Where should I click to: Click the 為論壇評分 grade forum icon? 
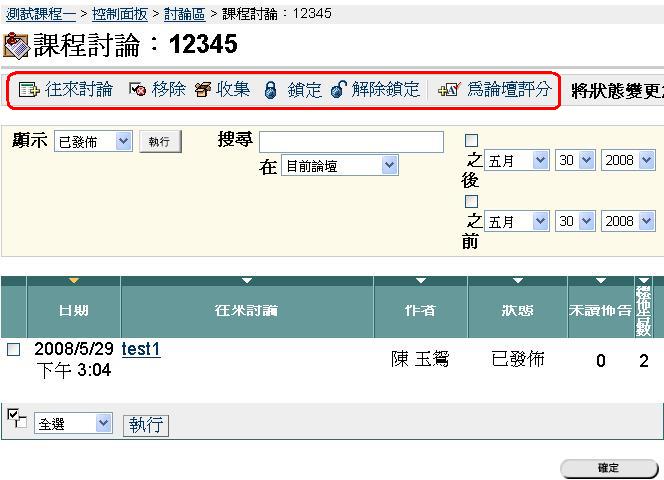[449, 90]
